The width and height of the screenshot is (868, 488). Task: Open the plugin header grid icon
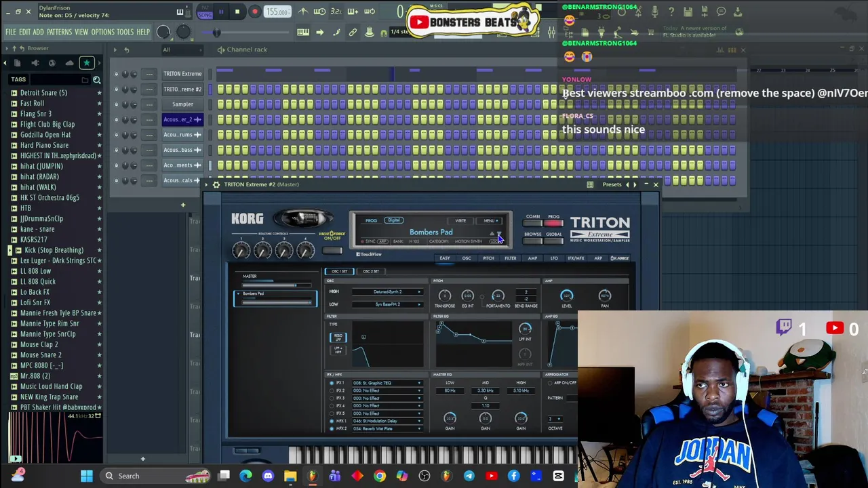point(590,184)
